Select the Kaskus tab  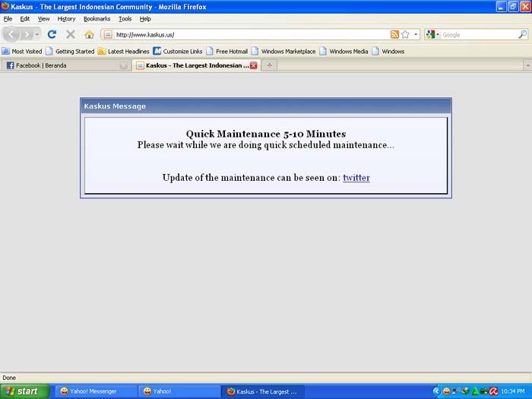click(x=196, y=65)
